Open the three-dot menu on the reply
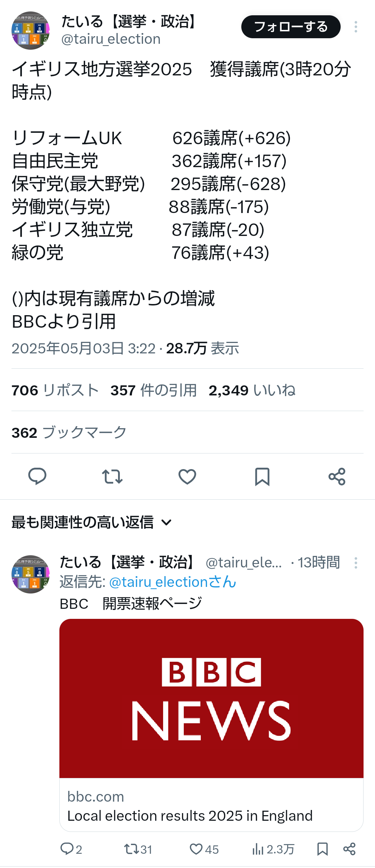Screen dimensions: 375x868 [x=356, y=563]
